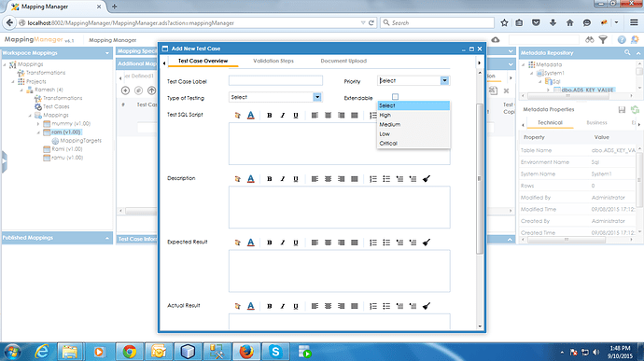Click justify alignment in Test SQL Script toolbar
Screen dimensions: 644x361
(355, 116)
